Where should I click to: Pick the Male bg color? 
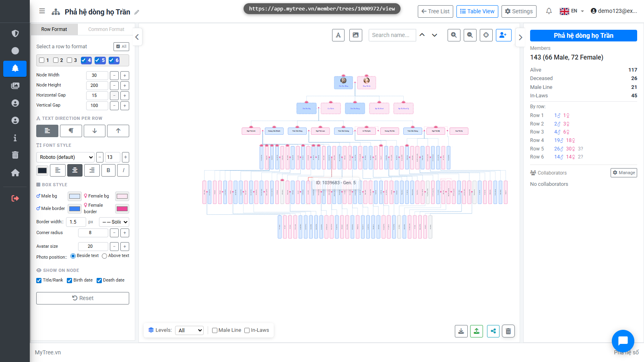click(x=74, y=196)
